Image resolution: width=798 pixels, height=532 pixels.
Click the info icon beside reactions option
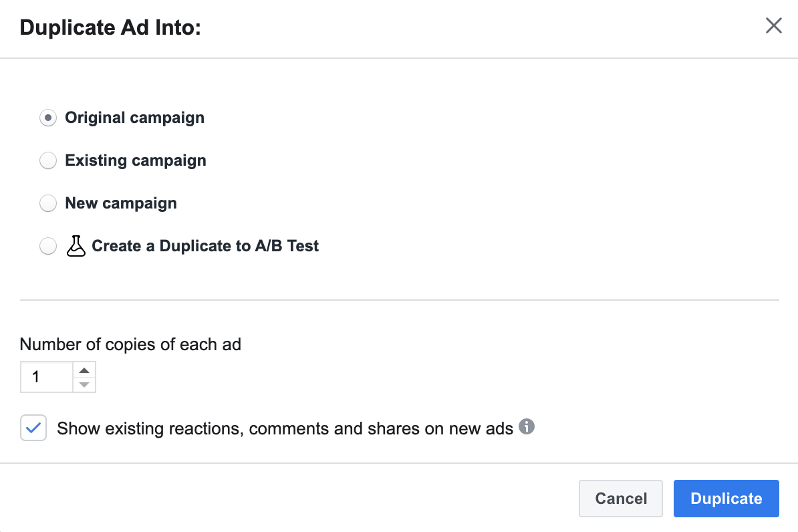coord(527,426)
